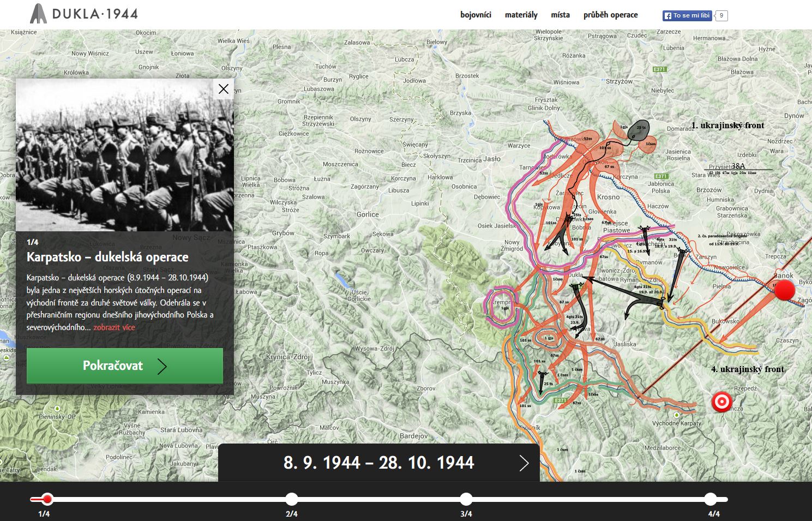812x521 pixels.
Task: Click the Brzostek label on map
Action: [467, 76]
